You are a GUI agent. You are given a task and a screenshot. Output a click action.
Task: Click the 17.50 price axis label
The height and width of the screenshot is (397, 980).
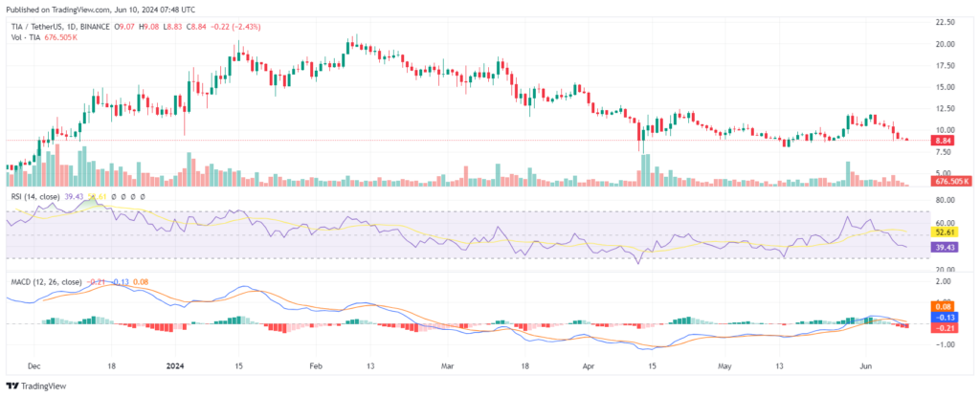click(x=945, y=65)
